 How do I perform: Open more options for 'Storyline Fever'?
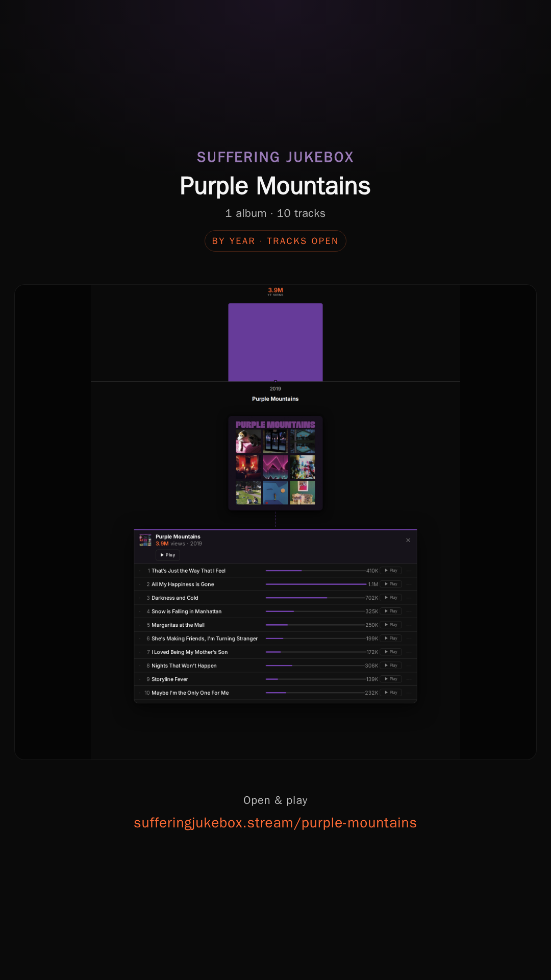409,679
